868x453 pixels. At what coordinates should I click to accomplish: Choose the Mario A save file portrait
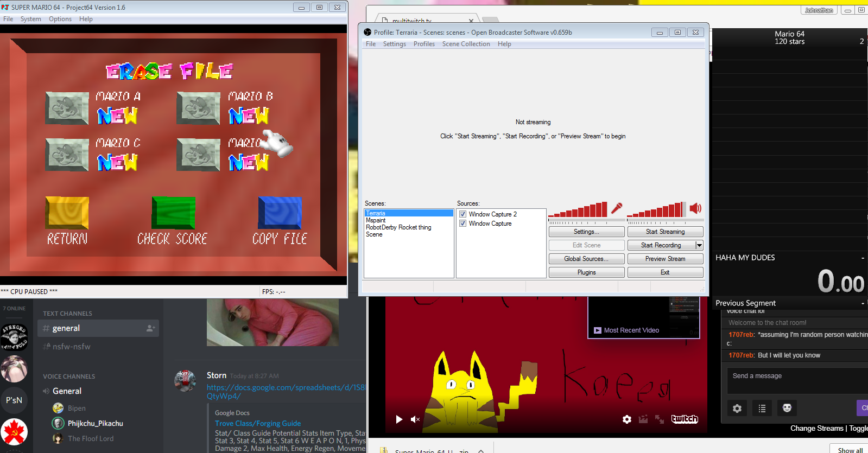(x=67, y=109)
